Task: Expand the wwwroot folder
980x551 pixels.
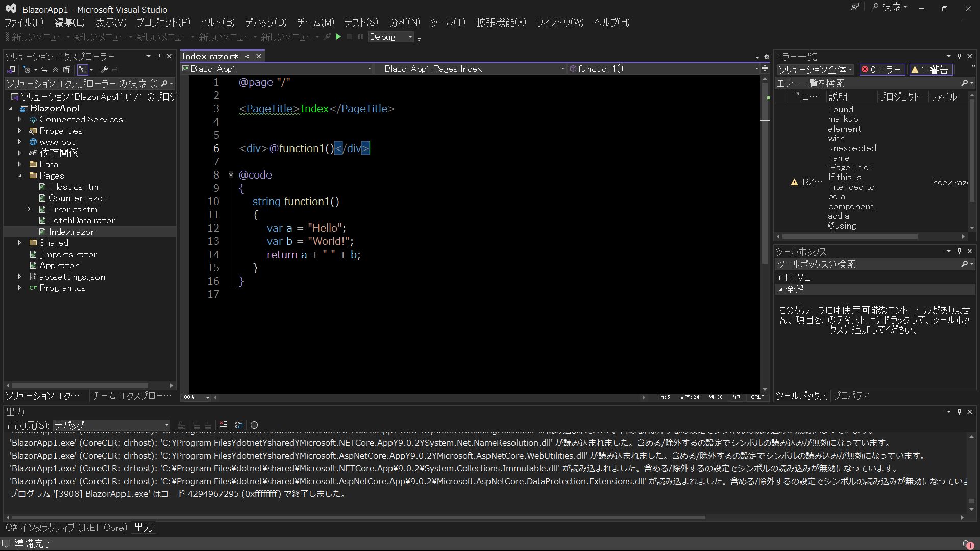Action: 20,142
